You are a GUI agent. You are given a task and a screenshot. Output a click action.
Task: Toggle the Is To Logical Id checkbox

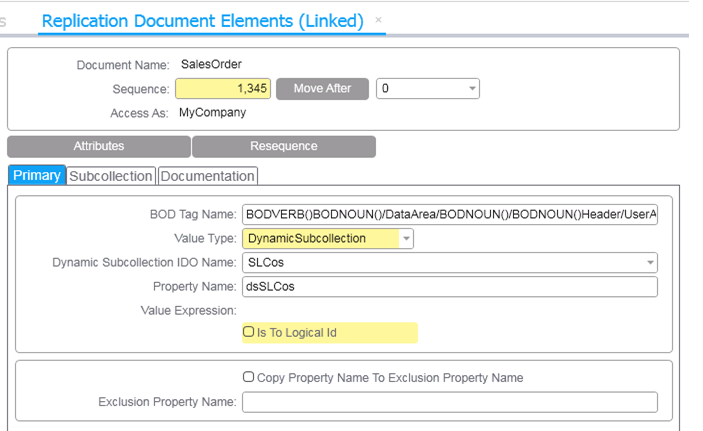click(248, 331)
